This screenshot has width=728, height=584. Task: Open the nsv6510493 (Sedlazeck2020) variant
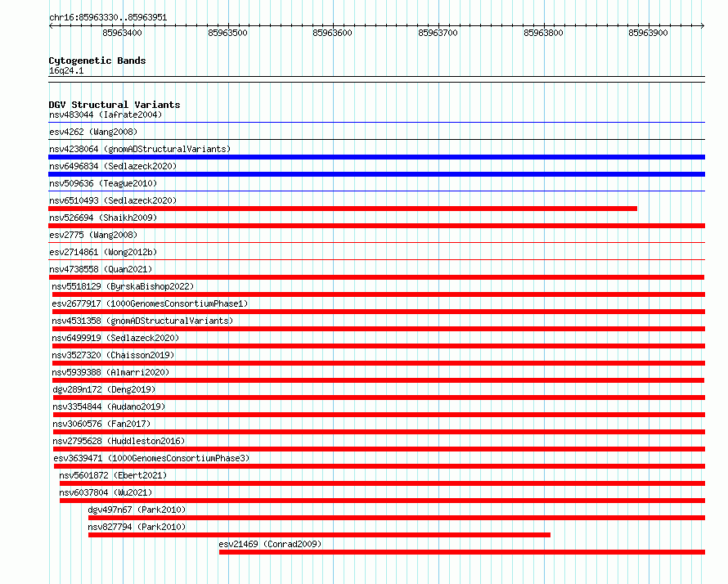[x=113, y=200]
